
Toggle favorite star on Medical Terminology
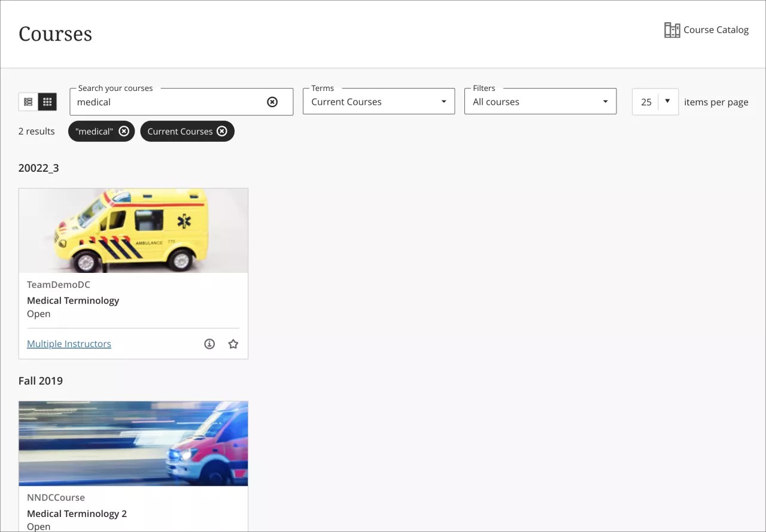[x=233, y=343]
